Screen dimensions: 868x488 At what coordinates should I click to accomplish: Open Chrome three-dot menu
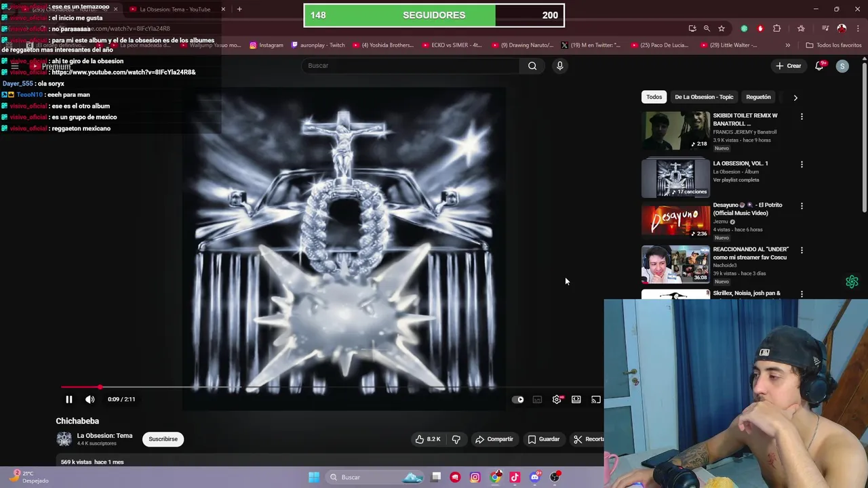(856, 28)
